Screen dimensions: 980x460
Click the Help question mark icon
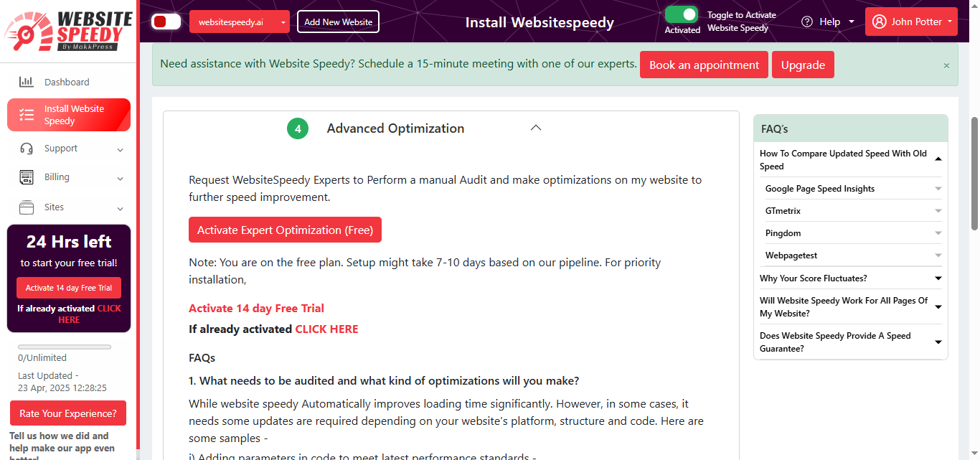807,22
